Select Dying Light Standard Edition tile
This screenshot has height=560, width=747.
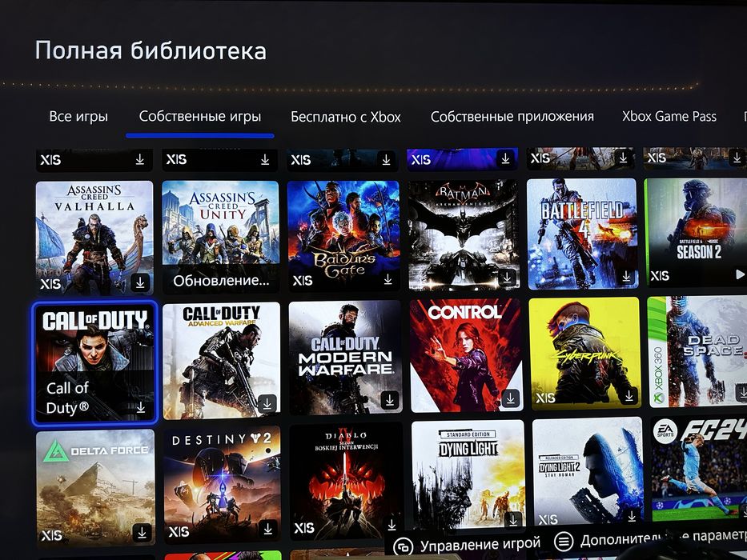468,474
